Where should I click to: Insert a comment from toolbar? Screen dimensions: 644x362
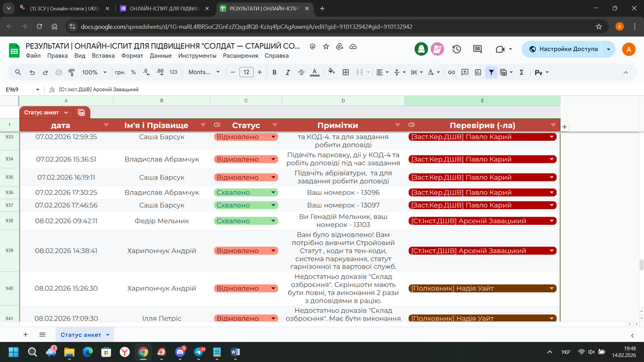[x=465, y=72]
